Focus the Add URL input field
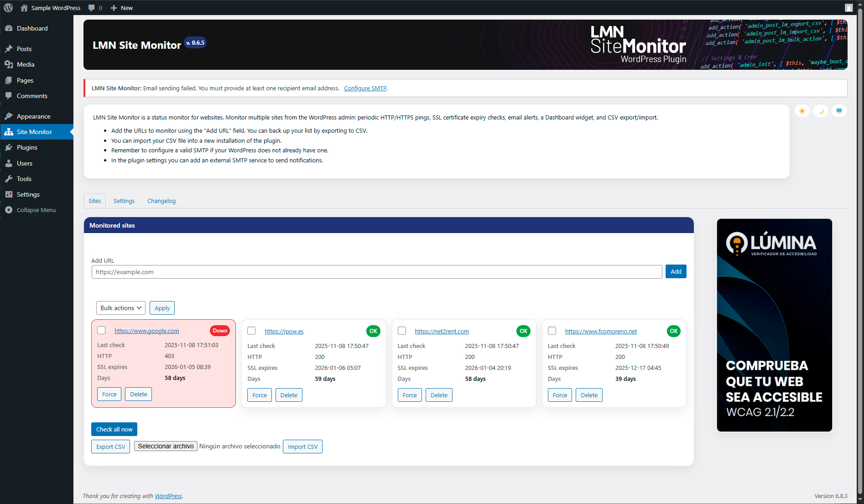The image size is (864, 504). pyautogui.click(x=376, y=272)
